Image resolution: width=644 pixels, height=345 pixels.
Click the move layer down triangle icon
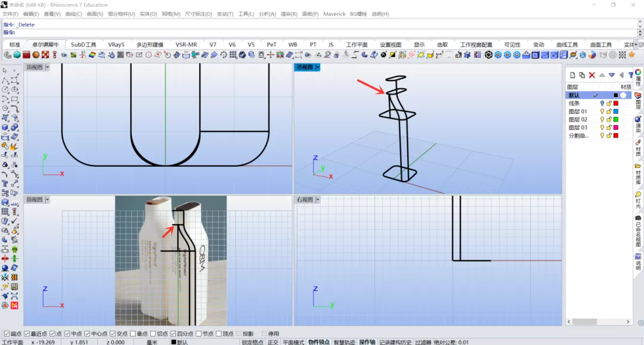[612, 75]
